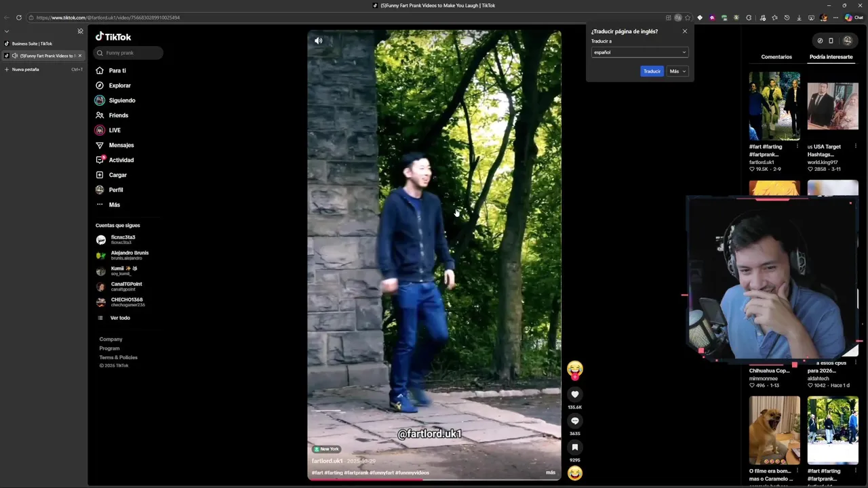Click the search field with Funny prank
This screenshot has height=488, width=868.
128,53
